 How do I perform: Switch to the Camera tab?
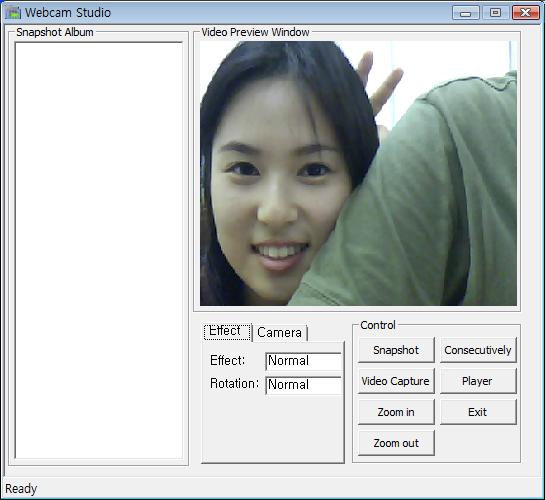280,333
